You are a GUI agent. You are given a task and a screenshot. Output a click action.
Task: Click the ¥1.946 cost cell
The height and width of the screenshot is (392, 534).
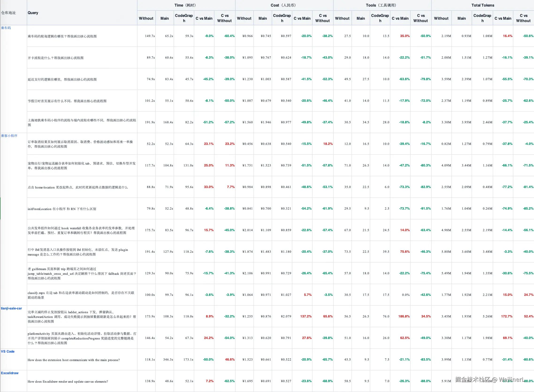point(266,122)
